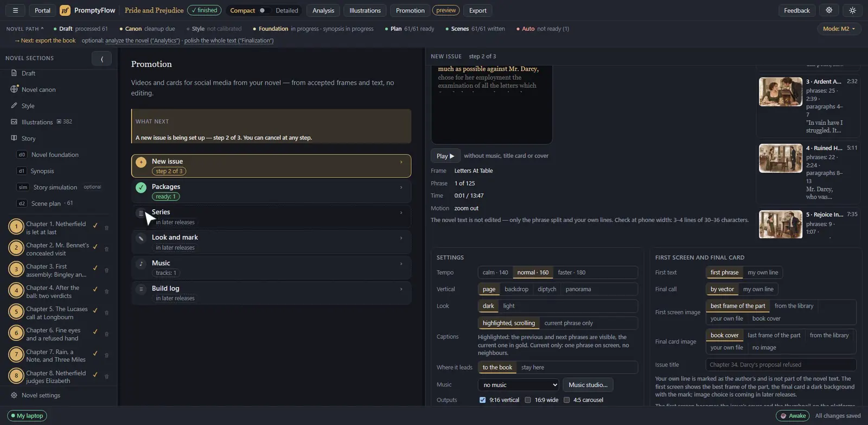Screen dimensions: 868x425
Task: Click the Illustrations image icon in sidebar
Action: 14,122
